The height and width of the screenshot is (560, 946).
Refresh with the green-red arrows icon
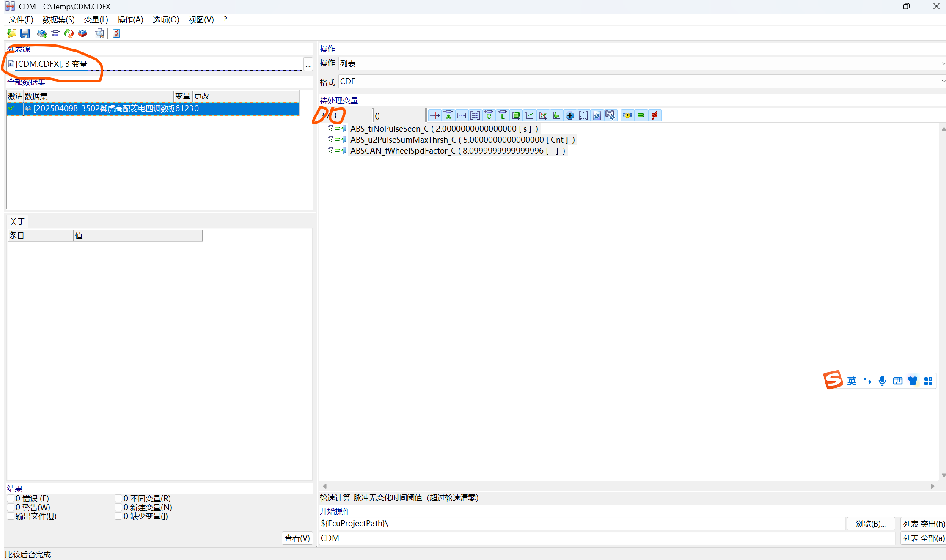tap(69, 33)
